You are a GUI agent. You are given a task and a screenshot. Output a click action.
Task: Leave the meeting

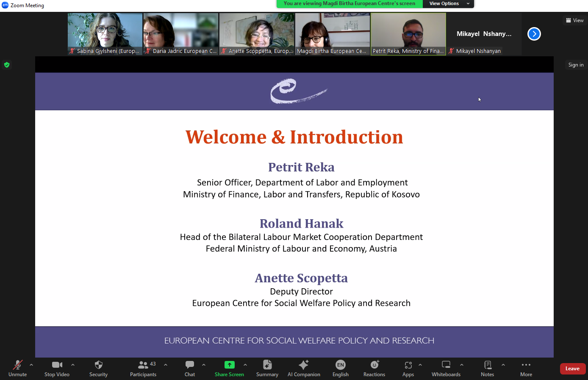572,369
